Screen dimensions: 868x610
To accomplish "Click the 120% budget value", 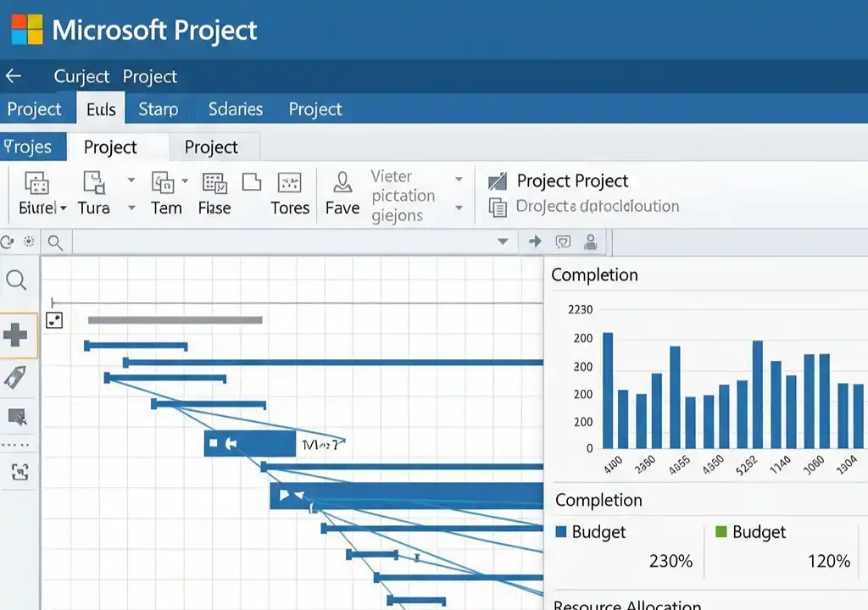I will (x=829, y=561).
